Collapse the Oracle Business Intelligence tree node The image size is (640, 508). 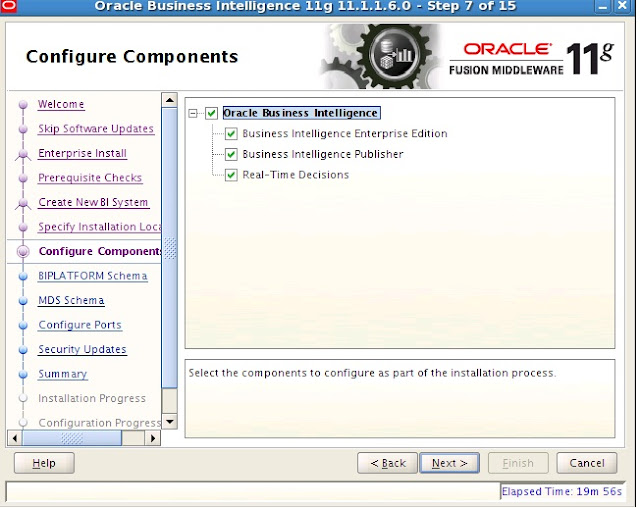coord(193,113)
